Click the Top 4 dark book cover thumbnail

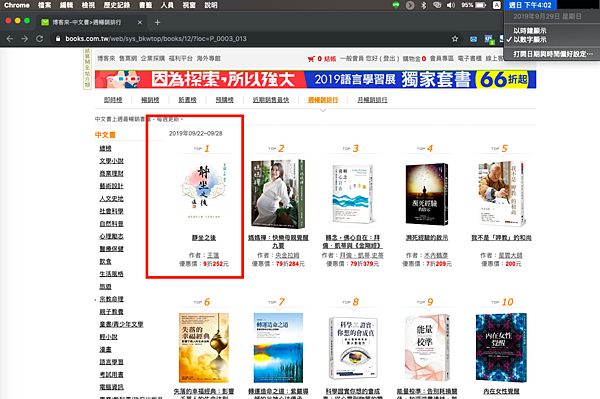pyautogui.click(x=427, y=194)
